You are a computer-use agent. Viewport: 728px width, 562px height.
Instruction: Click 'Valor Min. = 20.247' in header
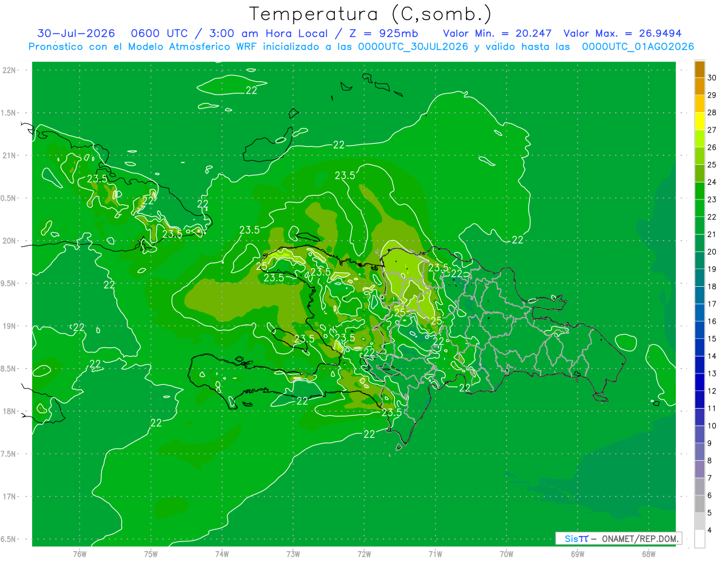(498, 33)
